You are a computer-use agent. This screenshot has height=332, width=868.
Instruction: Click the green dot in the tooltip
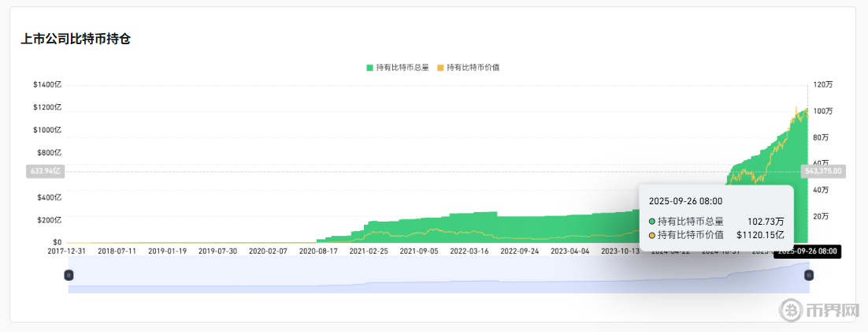tap(652, 222)
